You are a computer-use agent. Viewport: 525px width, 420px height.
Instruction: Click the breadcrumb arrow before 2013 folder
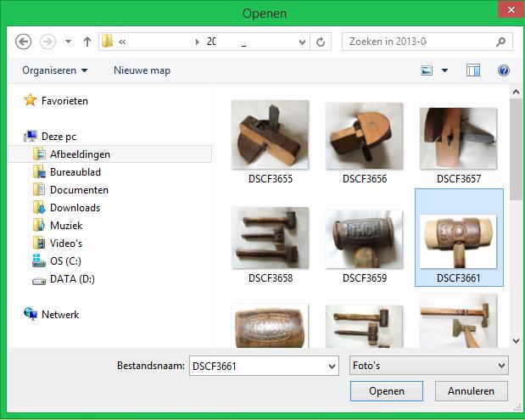[198, 42]
